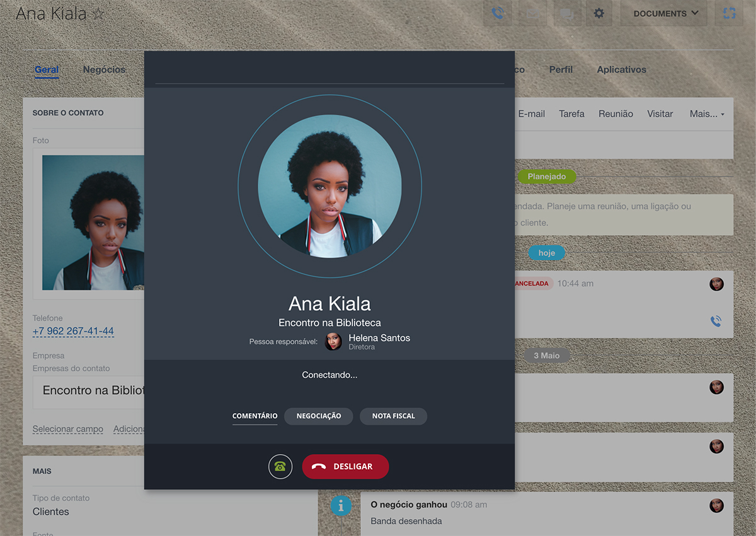
Task: Click phone number +7 962 267-41-44 link
Action: pyautogui.click(x=73, y=331)
